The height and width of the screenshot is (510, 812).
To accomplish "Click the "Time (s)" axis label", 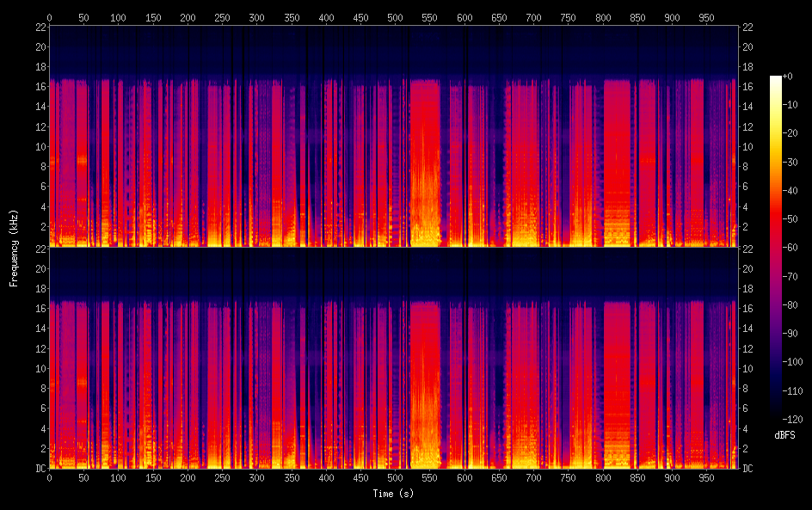I will point(395,494).
